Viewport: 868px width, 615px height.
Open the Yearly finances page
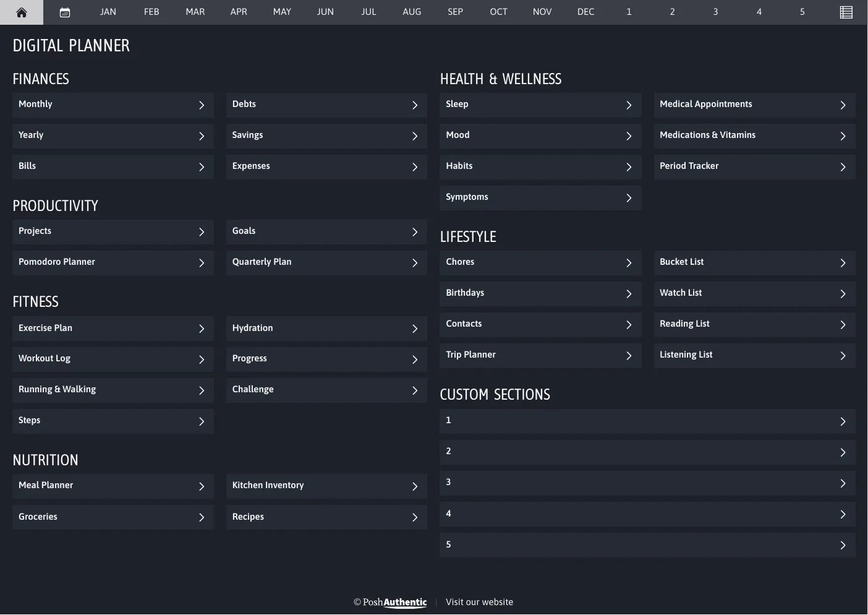[x=113, y=136]
